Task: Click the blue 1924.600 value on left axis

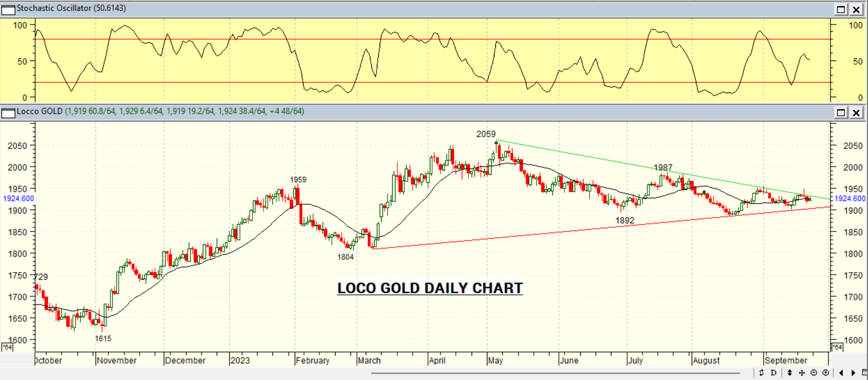Action: [x=19, y=199]
